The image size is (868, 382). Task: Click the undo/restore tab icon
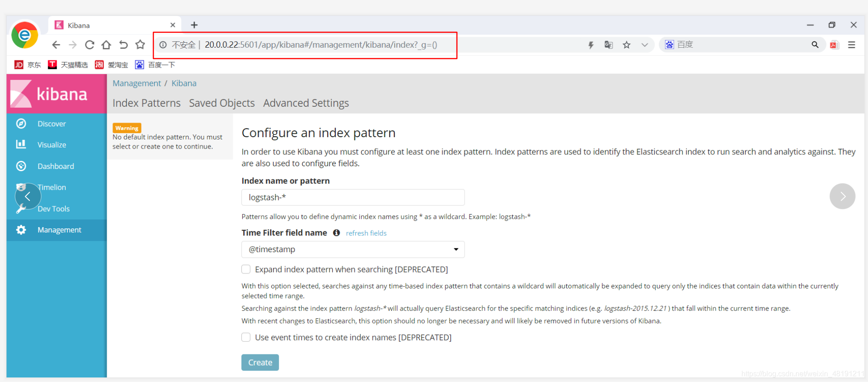pos(123,45)
